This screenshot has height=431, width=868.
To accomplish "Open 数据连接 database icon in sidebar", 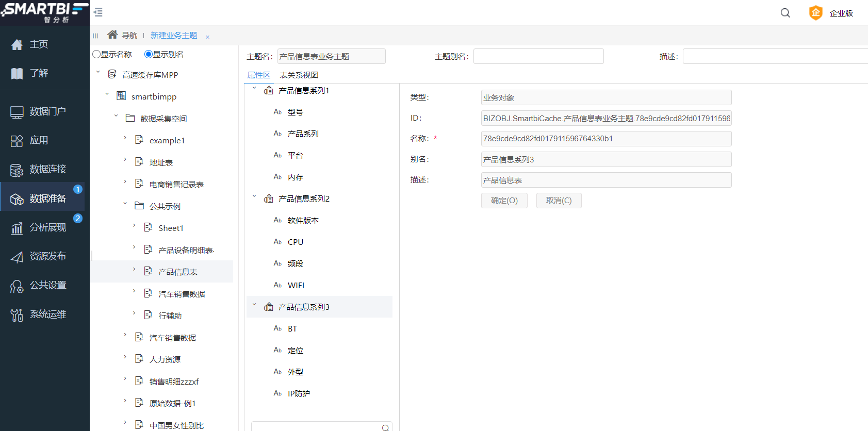I will point(17,170).
